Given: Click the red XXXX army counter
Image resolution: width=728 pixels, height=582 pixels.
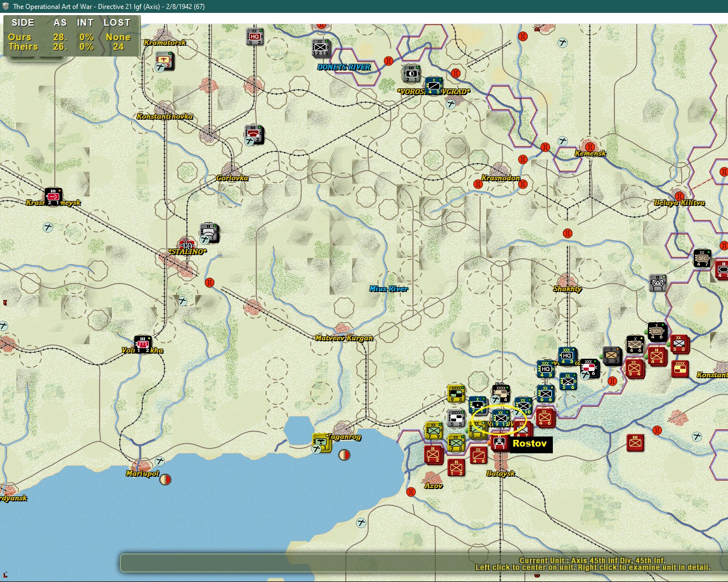Looking at the screenshot, I should point(680,368).
